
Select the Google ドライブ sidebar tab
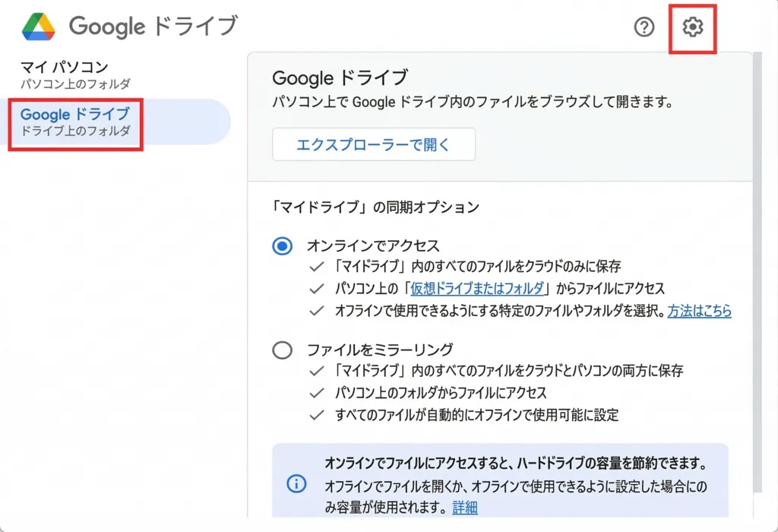75,122
